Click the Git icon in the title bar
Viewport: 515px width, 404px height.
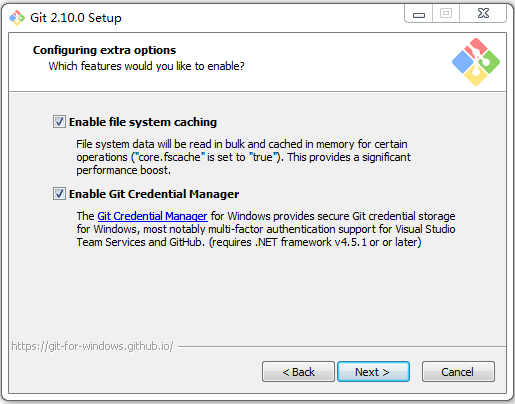coord(17,18)
